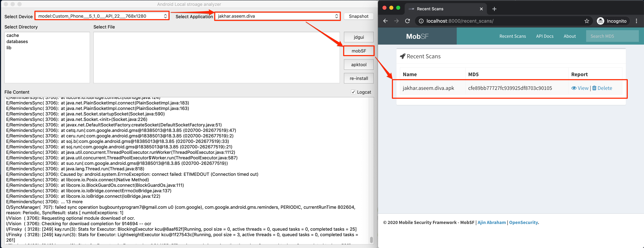Toggle the Logcat checkbox

click(x=353, y=92)
